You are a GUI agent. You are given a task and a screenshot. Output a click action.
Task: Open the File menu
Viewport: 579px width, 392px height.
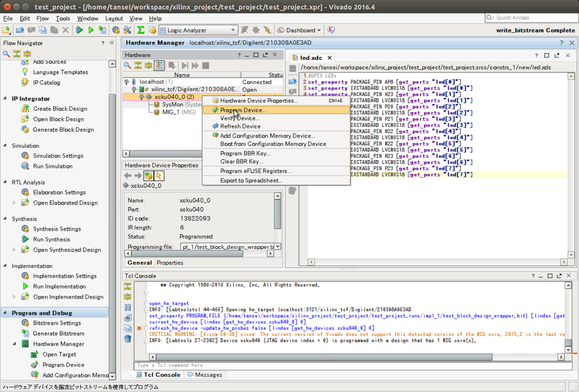pyautogui.click(x=8, y=18)
